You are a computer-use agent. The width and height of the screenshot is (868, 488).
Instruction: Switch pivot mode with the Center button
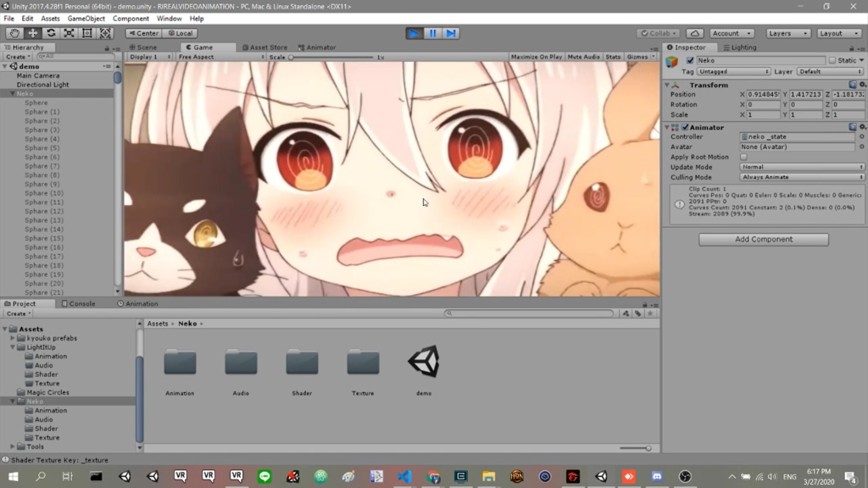pos(142,32)
